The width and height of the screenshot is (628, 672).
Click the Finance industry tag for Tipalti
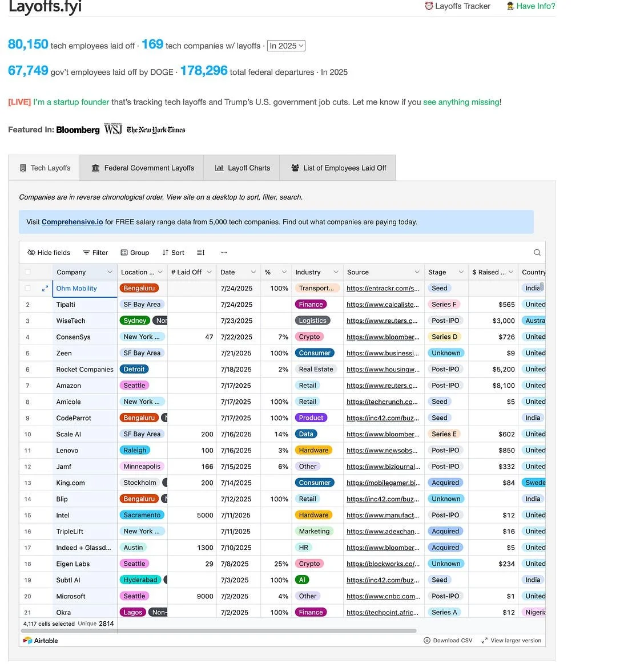click(x=311, y=305)
